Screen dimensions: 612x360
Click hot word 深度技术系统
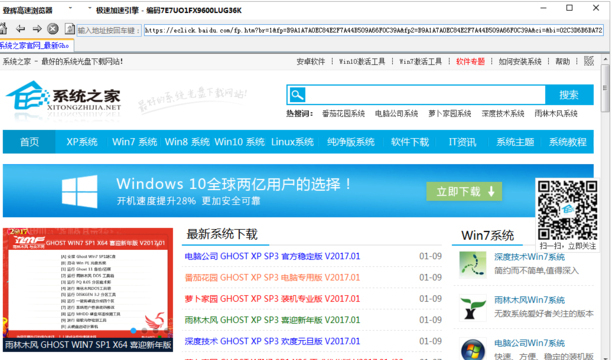pyautogui.click(x=503, y=114)
